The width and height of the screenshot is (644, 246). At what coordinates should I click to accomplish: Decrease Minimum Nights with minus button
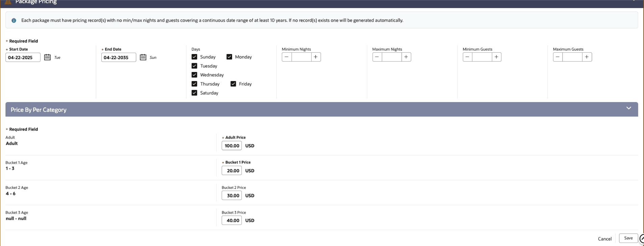[x=287, y=57]
